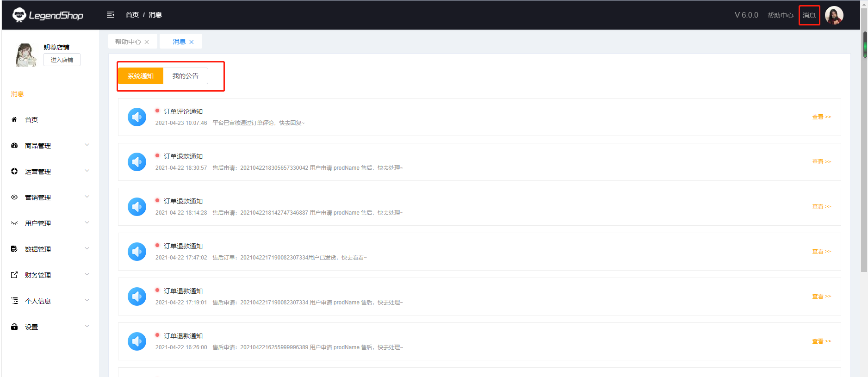This screenshot has height=377, width=868.
Task: Close the 帮助中心 tab
Action: click(x=147, y=42)
